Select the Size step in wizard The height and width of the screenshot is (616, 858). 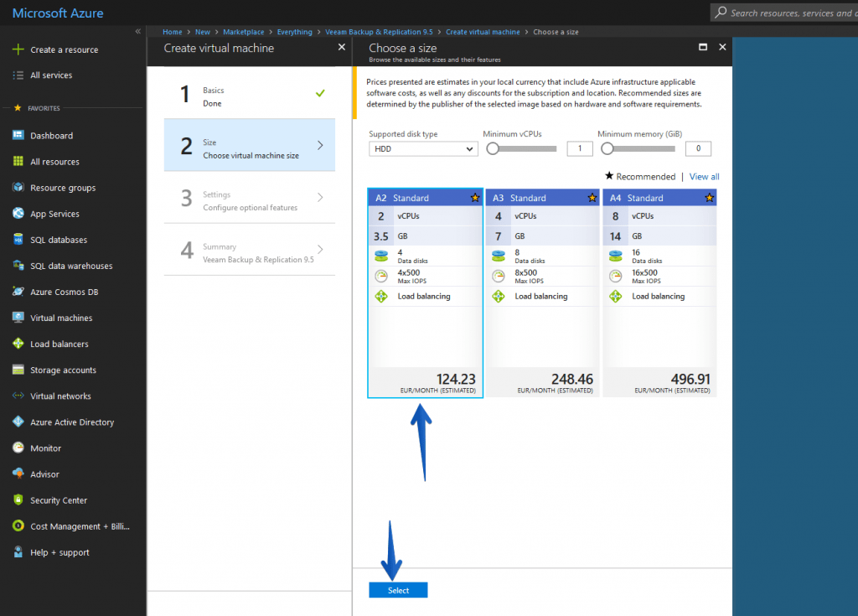pos(250,145)
